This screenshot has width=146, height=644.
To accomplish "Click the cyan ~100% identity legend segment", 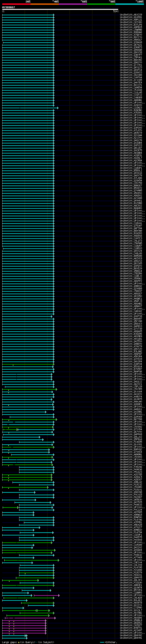I will [x=130, y=4].
